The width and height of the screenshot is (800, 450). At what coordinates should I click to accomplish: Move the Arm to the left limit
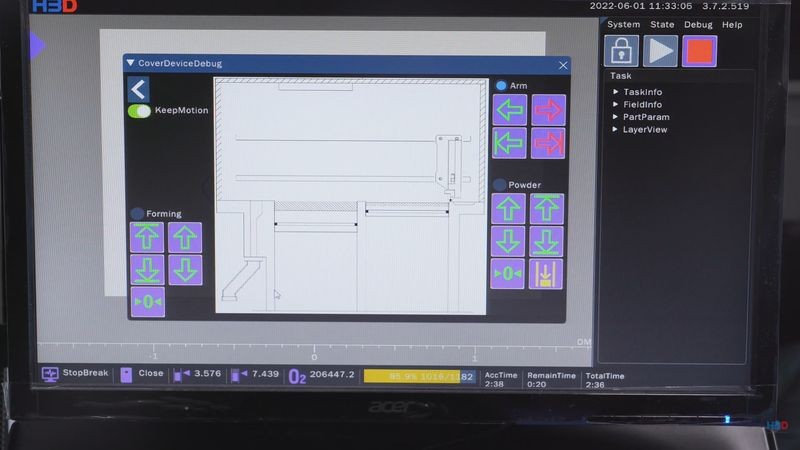coord(510,143)
